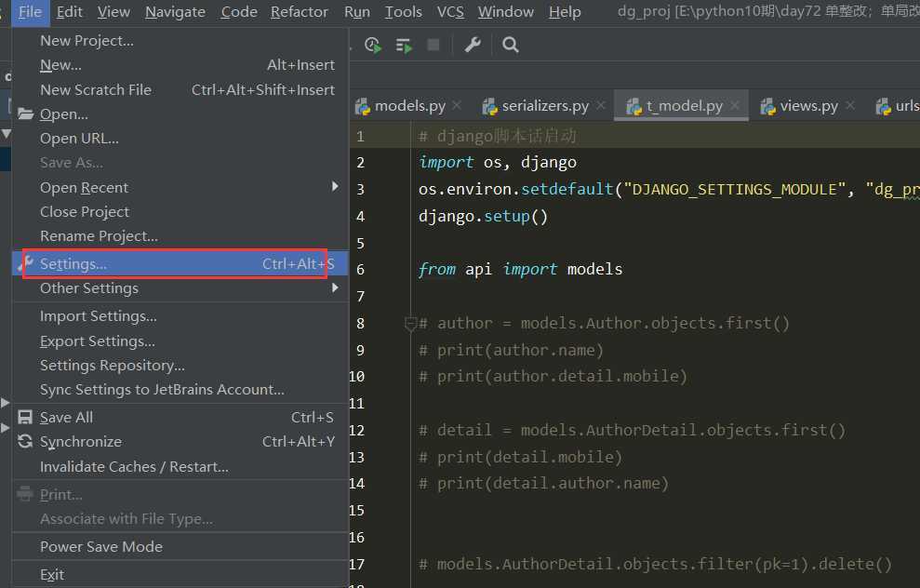This screenshot has width=920, height=588.
Task: Click the floppy disk icon beside Save All
Action: pos(25,417)
